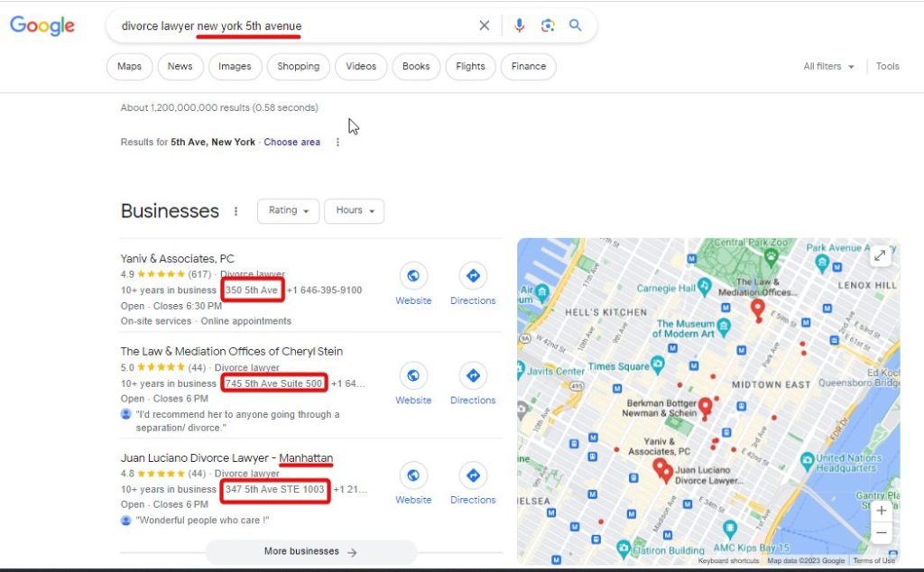Switch to the Maps tab

(x=129, y=67)
